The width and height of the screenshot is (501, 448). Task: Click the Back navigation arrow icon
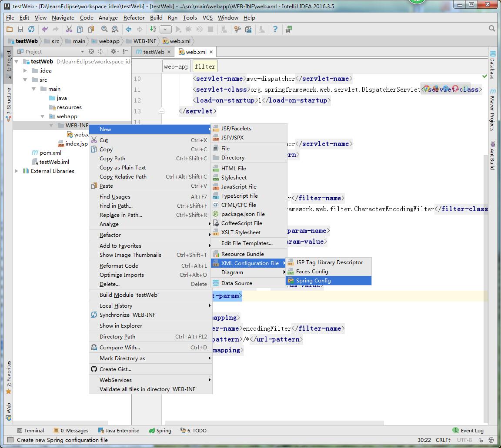129,30
